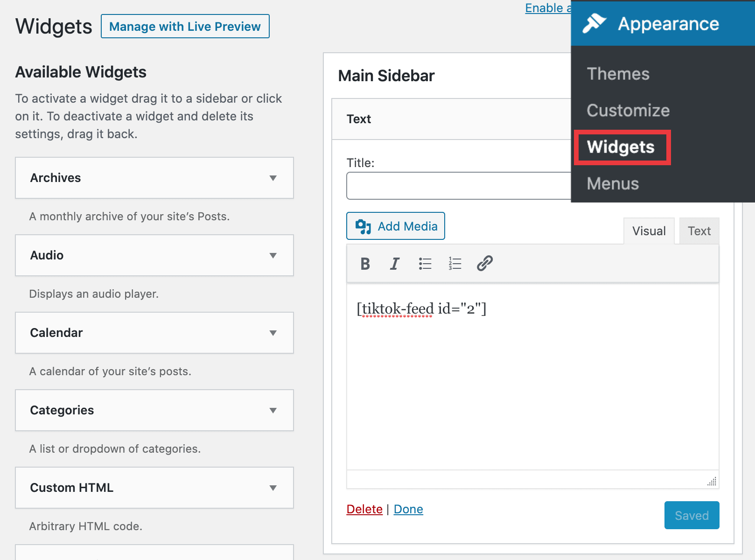Viewport: 755px width, 560px height.
Task: Insert a numbered list
Action: click(454, 264)
